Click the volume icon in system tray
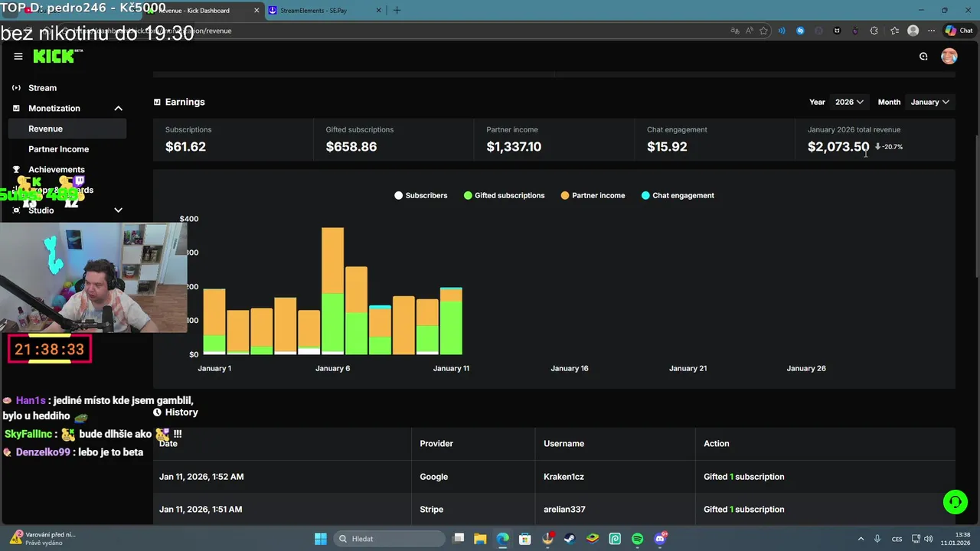The width and height of the screenshot is (980, 551). point(928,539)
